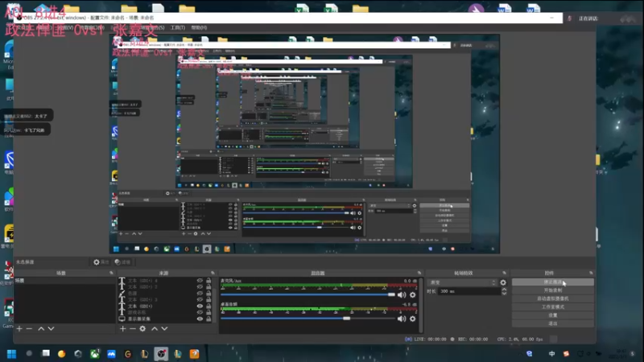This screenshot has width=644, height=362.
Task: Click 开始录制 start recording button
Action: coord(553,290)
